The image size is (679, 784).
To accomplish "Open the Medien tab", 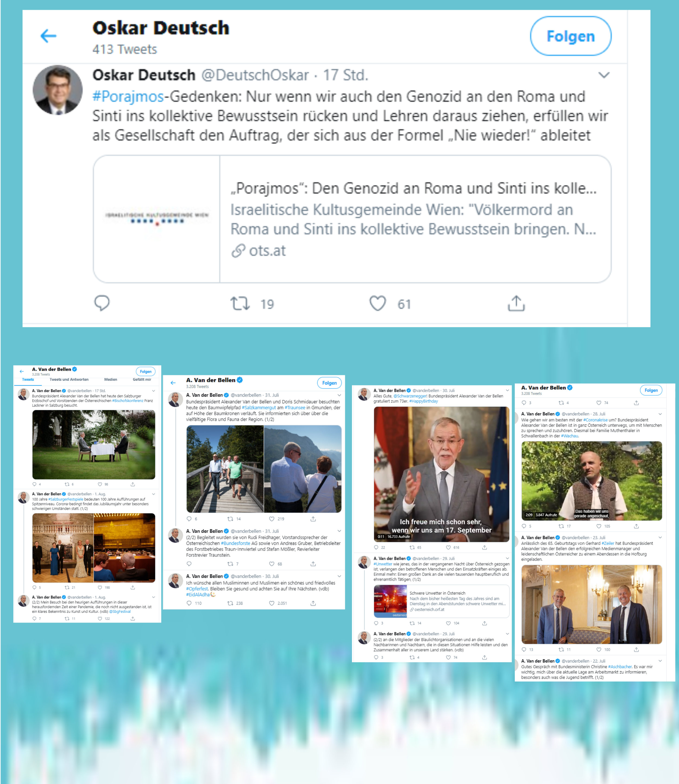I will pyautogui.click(x=111, y=379).
